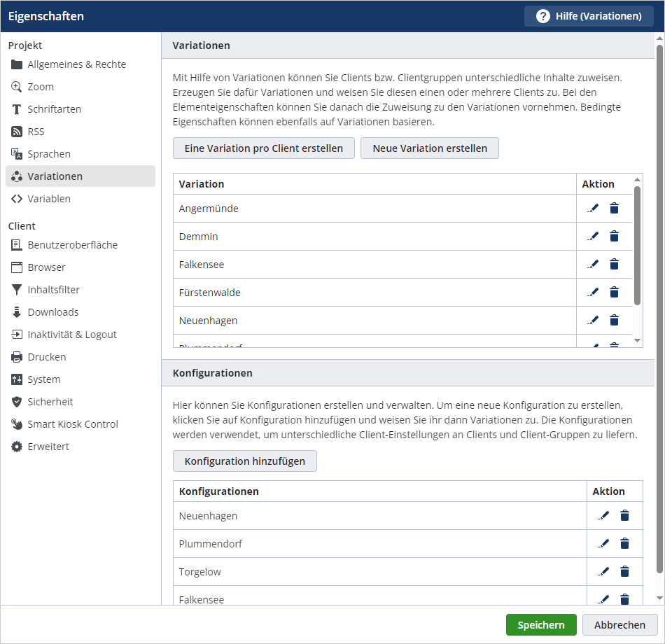Open Hilfe (Variationen) help button
665x644 pixels.
click(x=589, y=16)
